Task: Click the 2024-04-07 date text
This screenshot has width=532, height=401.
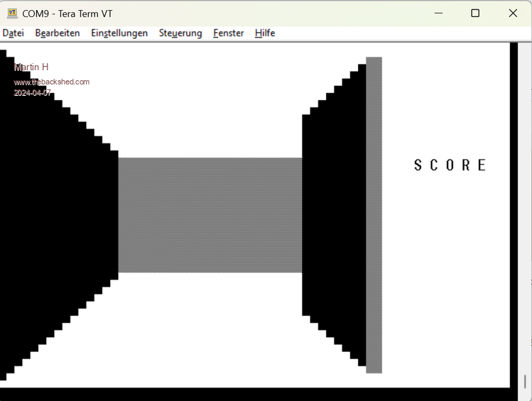Action: (x=33, y=93)
